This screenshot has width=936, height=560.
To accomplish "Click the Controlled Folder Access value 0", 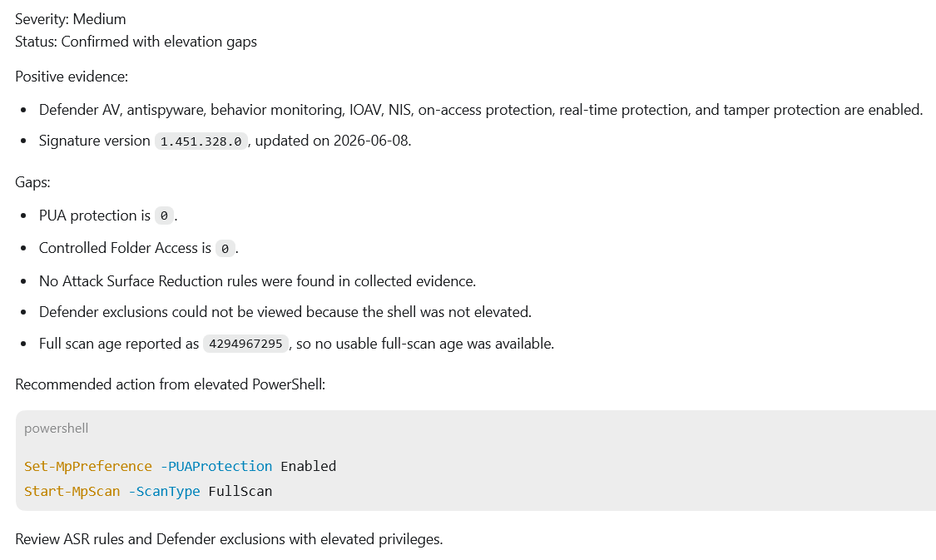I will coord(225,248).
